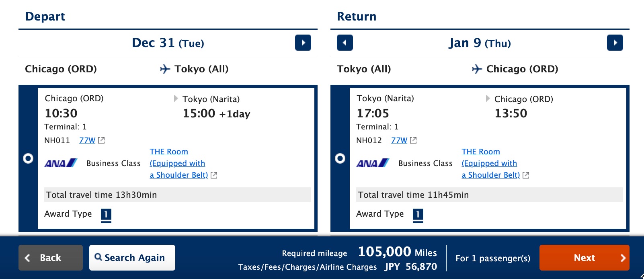Click the back chevron icon in the Back button

coord(28,257)
